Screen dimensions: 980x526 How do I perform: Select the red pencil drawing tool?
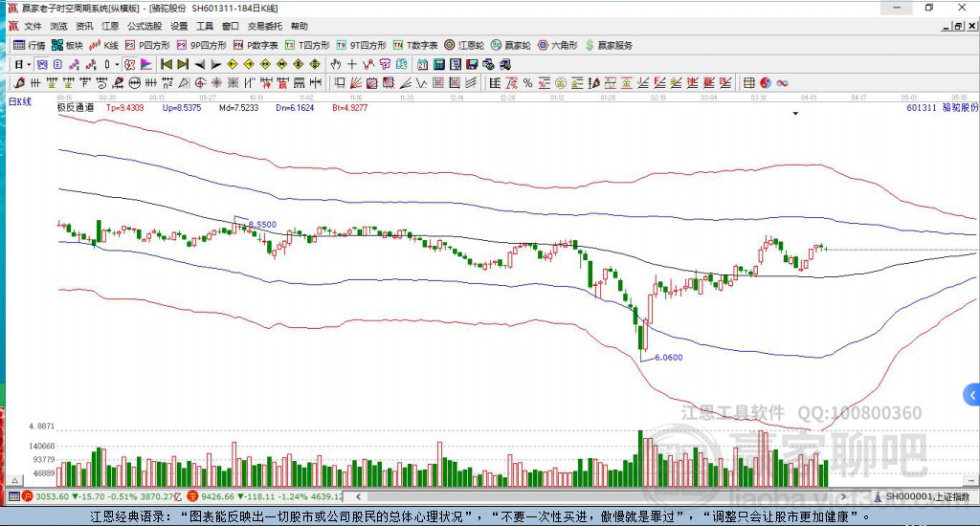click(19, 83)
